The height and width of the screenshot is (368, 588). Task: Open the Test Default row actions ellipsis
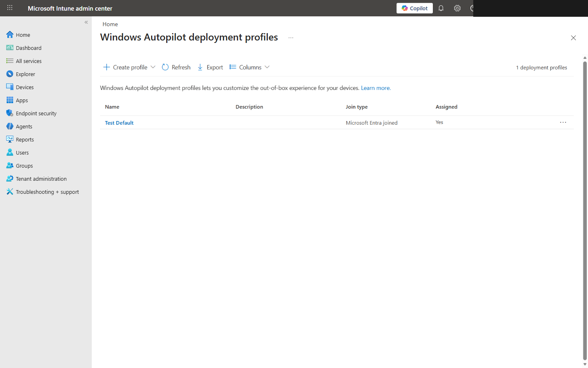pyautogui.click(x=563, y=122)
